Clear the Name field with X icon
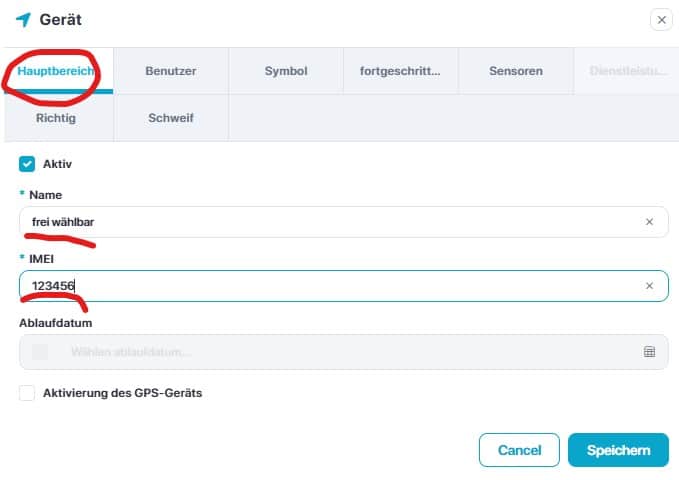Image resolution: width=679 pixels, height=480 pixels. point(649,222)
